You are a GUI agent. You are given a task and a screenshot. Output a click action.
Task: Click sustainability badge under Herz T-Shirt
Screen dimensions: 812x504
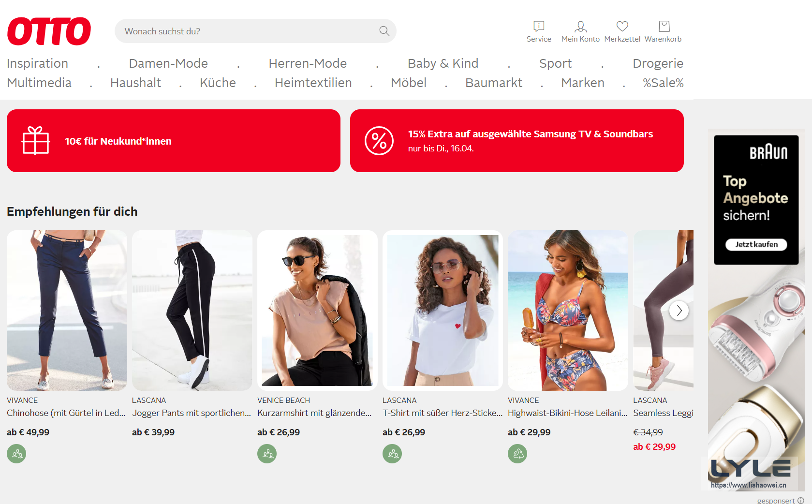point(392,454)
